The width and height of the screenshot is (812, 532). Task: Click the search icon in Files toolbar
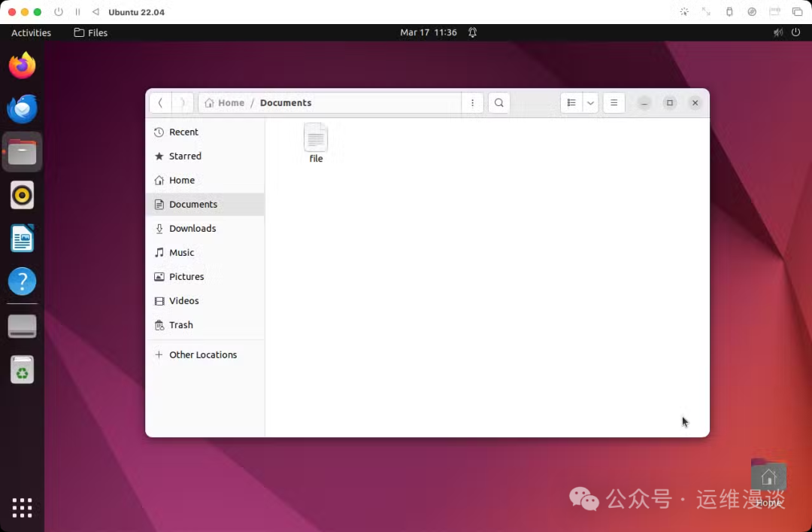498,102
